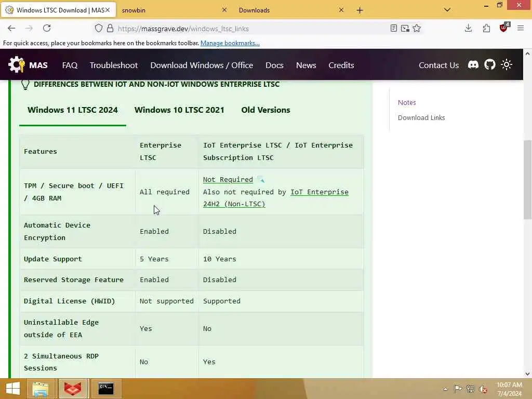Open the Extensions puzzle icon

[486, 29]
